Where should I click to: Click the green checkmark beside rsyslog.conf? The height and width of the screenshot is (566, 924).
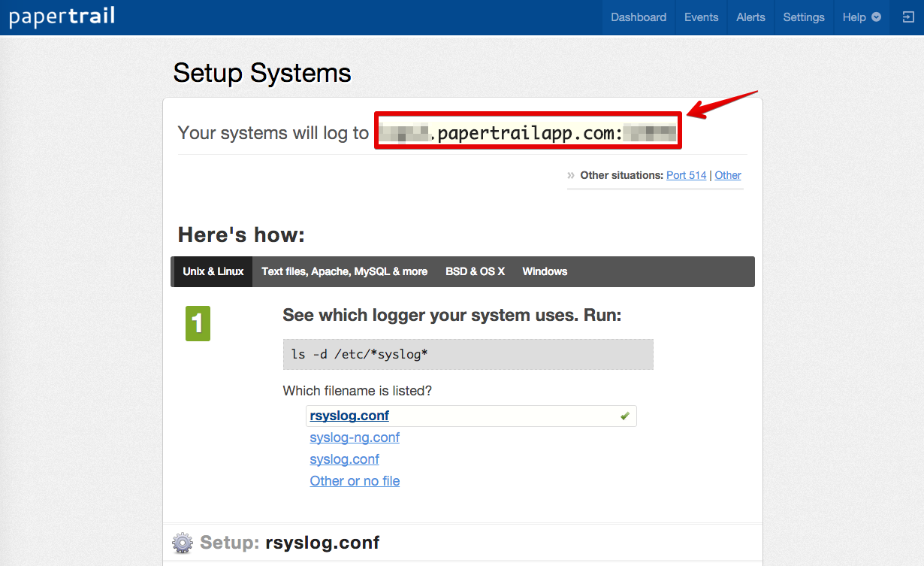[624, 416]
